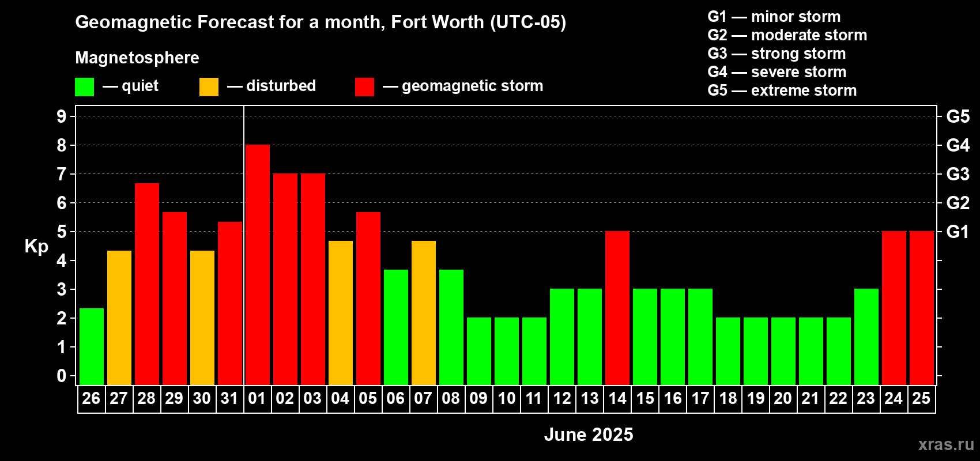Click the date label 22 on axis

[x=839, y=398]
